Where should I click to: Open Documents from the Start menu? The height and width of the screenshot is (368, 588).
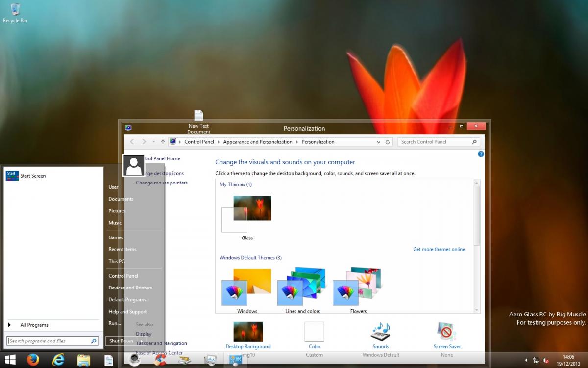click(x=121, y=199)
